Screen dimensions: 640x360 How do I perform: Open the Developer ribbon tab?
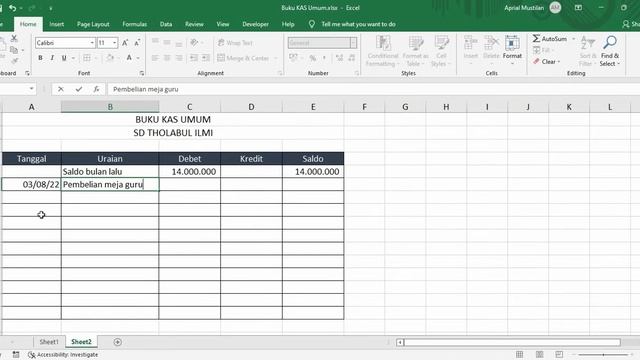coord(255,24)
